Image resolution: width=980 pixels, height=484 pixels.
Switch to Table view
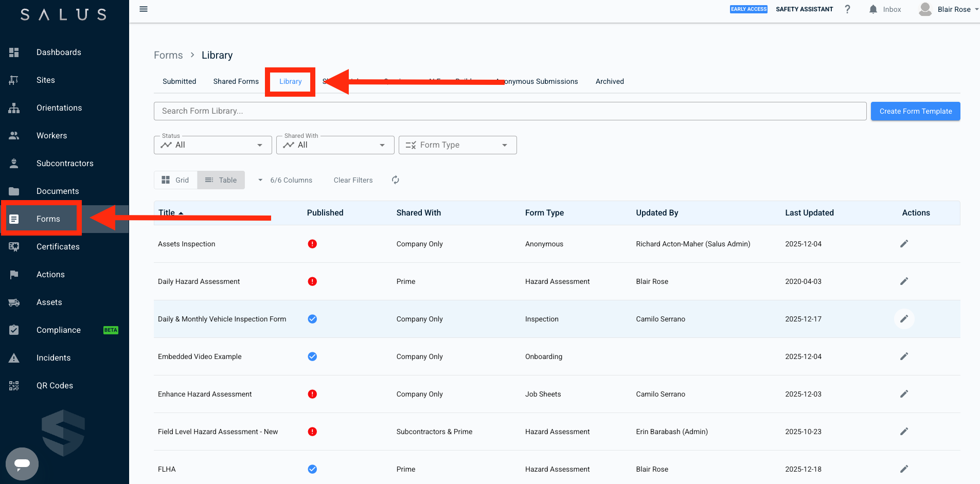221,180
